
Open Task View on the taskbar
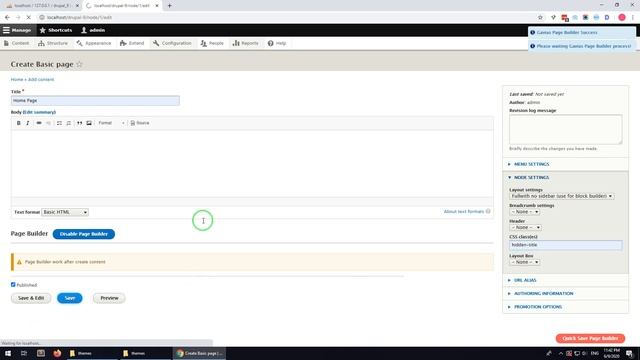pyautogui.click(x=24, y=353)
